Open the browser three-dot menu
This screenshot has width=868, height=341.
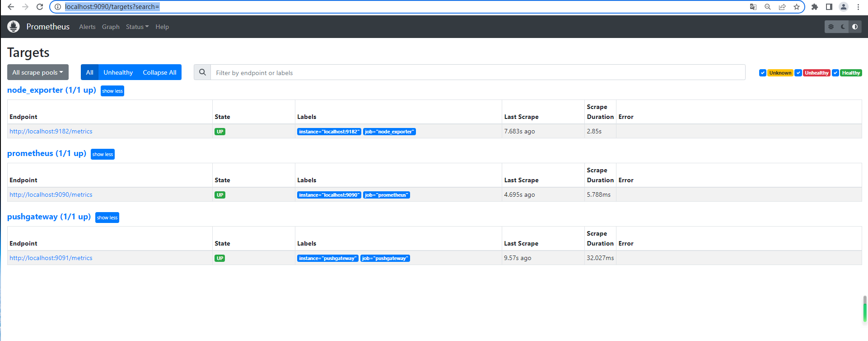(858, 7)
